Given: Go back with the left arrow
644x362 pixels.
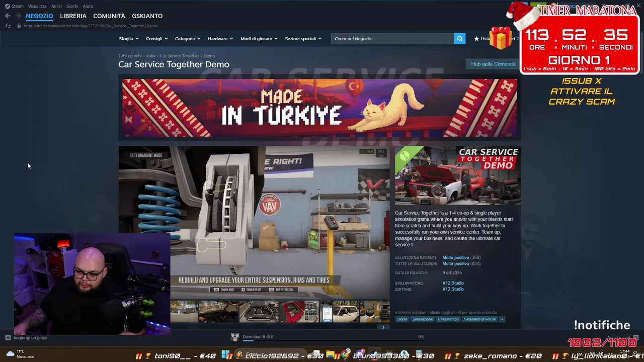Looking at the screenshot, I should pyautogui.click(x=8, y=16).
